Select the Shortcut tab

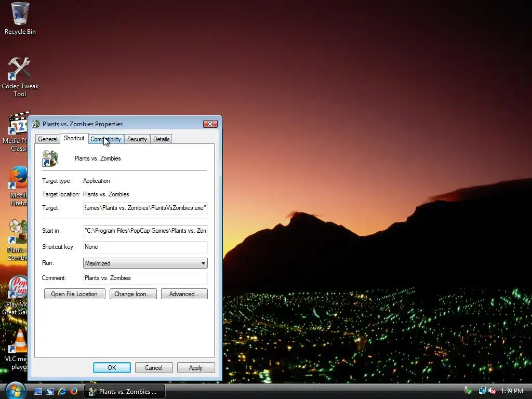[x=74, y=138]
